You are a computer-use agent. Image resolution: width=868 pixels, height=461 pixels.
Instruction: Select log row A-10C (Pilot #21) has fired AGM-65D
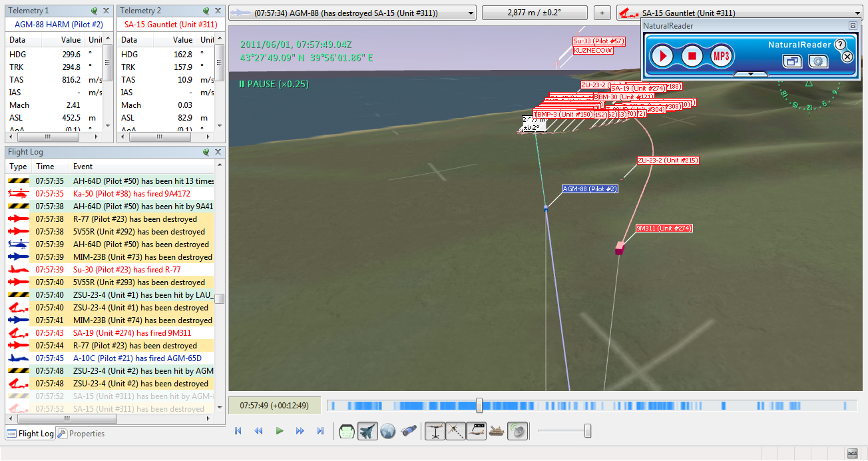point(110,358)
